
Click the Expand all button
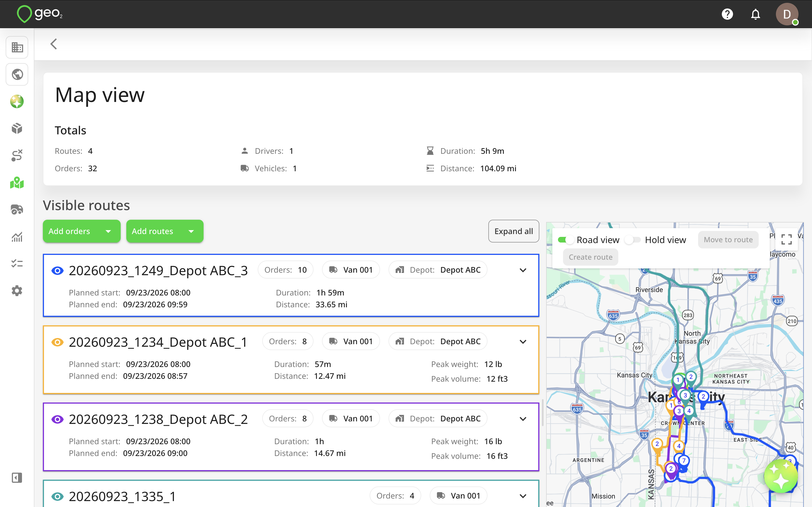click(513, 231)
